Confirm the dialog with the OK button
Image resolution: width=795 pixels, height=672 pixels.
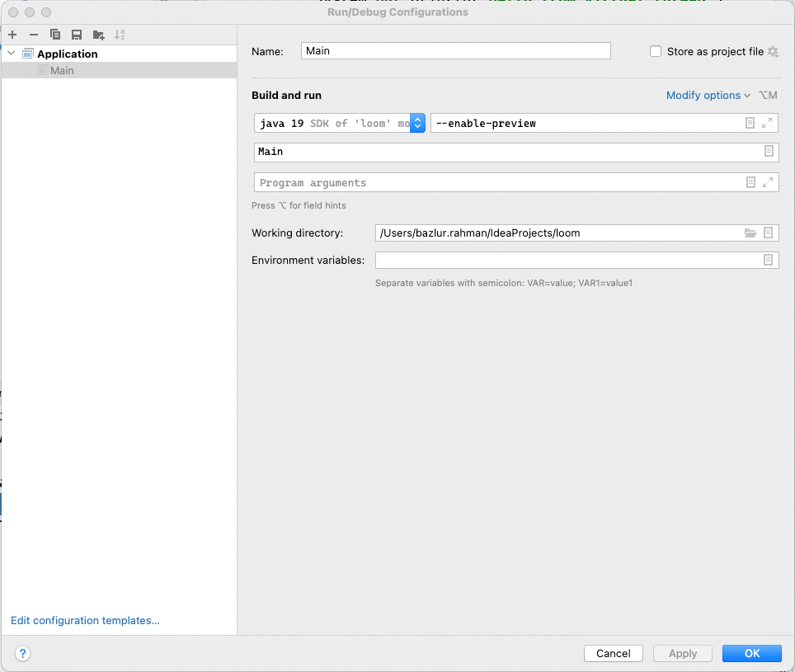752,653
